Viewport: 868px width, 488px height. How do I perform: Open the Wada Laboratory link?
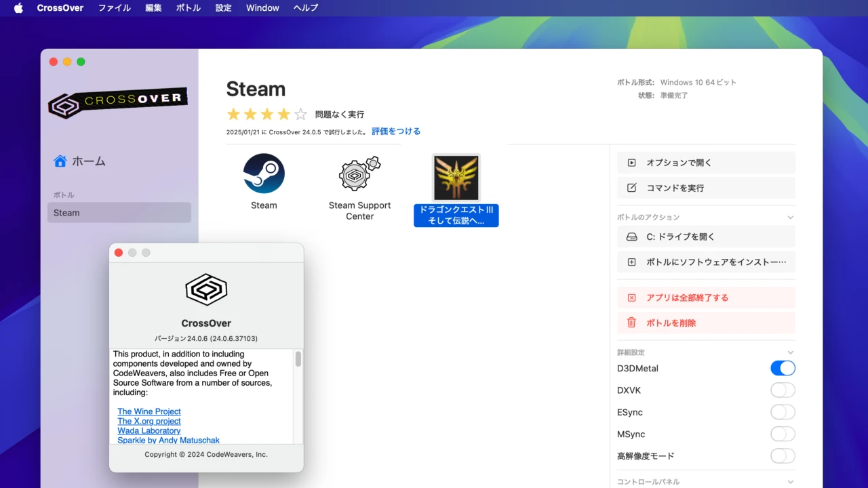pos(149,430)
